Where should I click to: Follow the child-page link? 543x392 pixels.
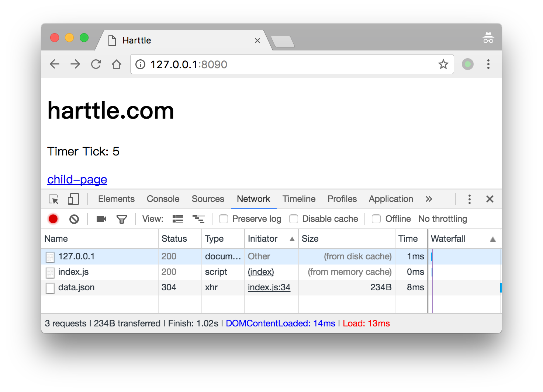pos(77,179)
